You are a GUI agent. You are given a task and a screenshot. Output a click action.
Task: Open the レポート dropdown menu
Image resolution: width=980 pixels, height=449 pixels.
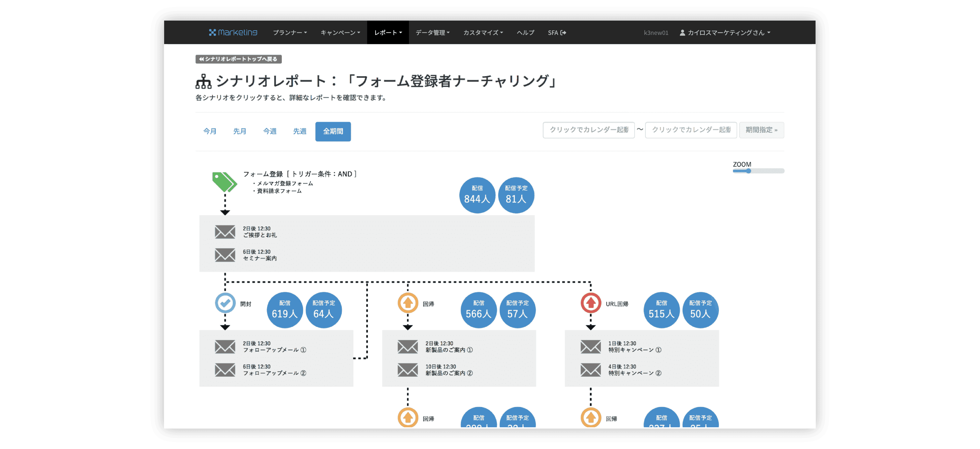tap(388, 32)
